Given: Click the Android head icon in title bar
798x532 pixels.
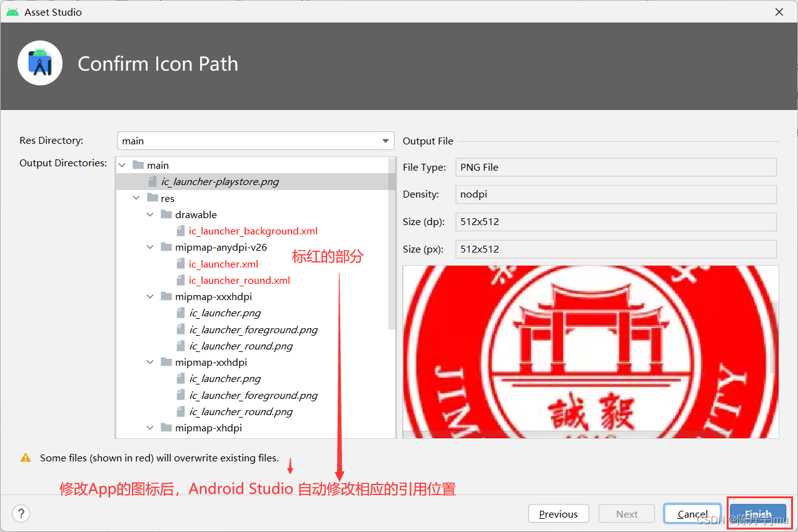Looking at the screenshot, I should (12, 12).
